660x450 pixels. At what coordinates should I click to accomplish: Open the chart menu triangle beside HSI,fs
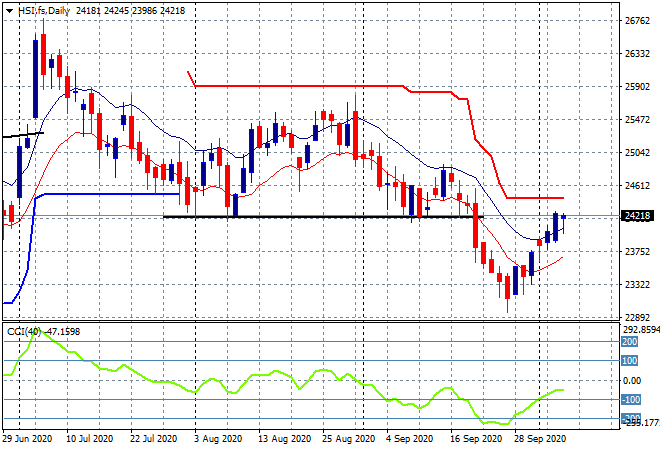[9, 11]
